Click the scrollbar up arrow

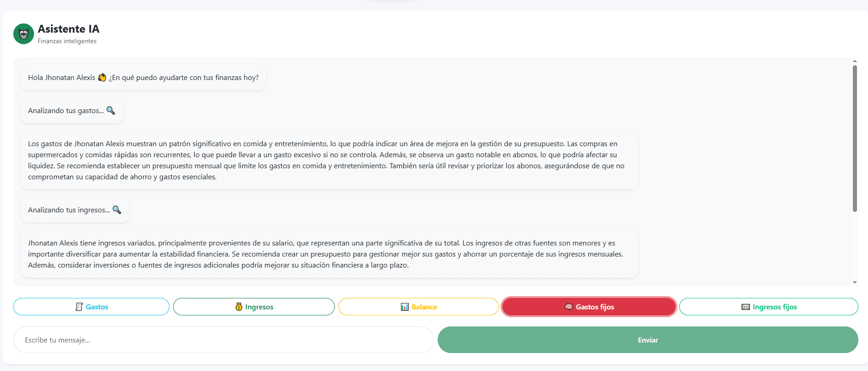point(855,61)
